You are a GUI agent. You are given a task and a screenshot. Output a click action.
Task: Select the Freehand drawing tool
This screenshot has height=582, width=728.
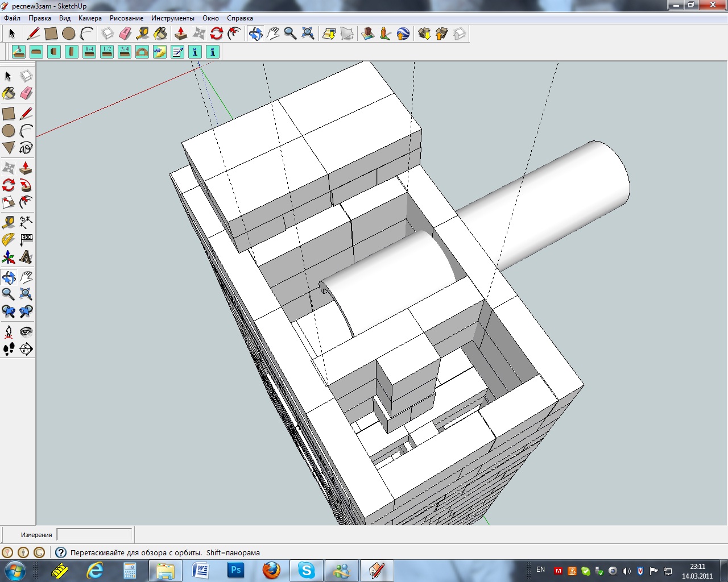point(26,148)
